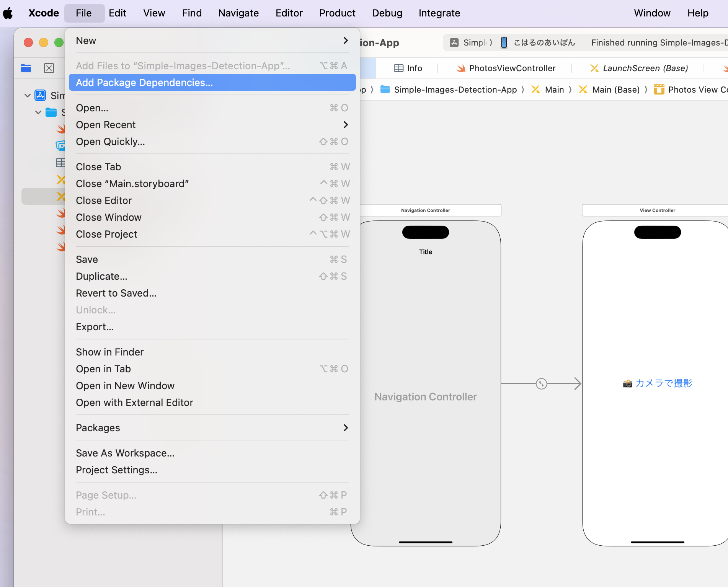Choose Close Editor
Image resolution: width=728 pixels, height=587 pixels.
(212, 201)
